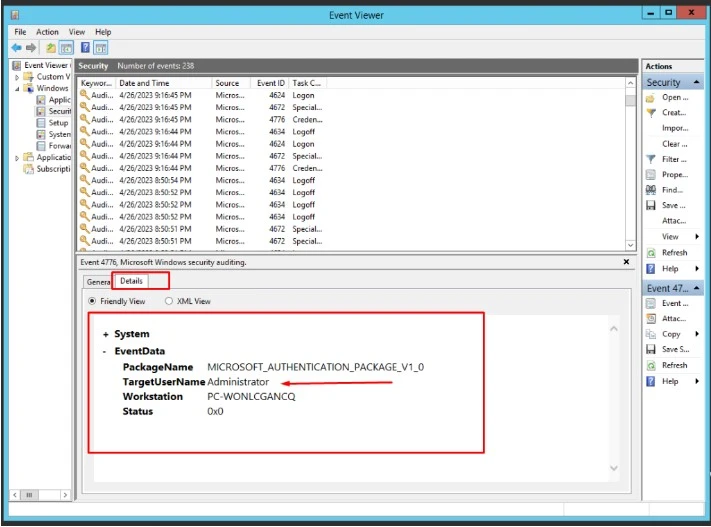Click the Filter funnel icon in Actions
711x527 pixels.
point(651,159)
